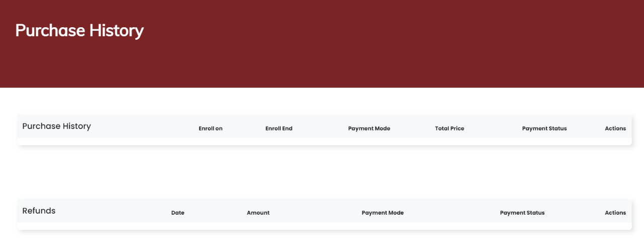
Task: Click empty body strip under Refunds headers
Action: (x=322, y=226)
